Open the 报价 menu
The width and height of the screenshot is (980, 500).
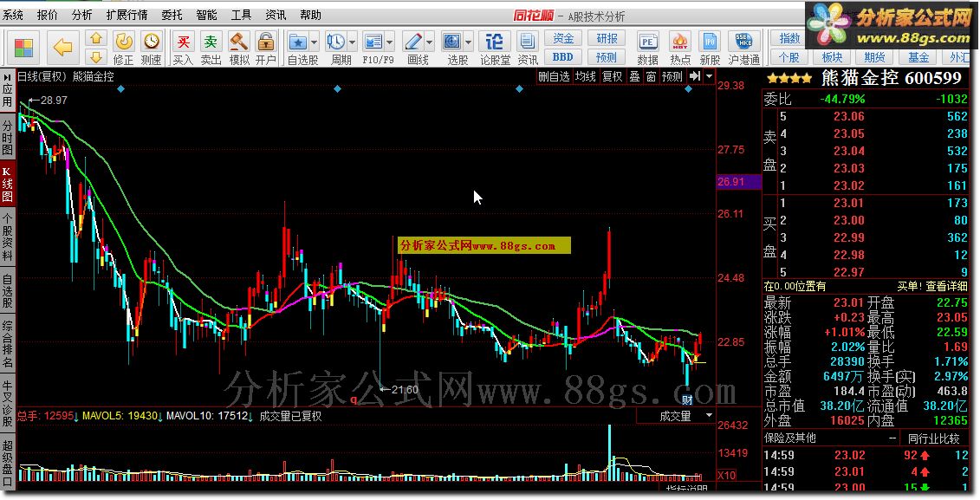coord(47,15)
